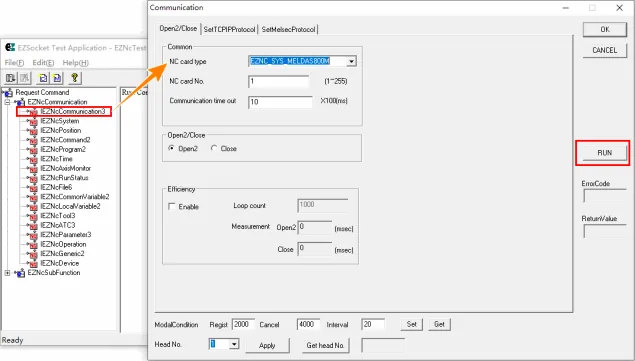This screenshot has width=635, height=361.
Task: Click the ModalCondition Set button
Action: coord(411,324)
